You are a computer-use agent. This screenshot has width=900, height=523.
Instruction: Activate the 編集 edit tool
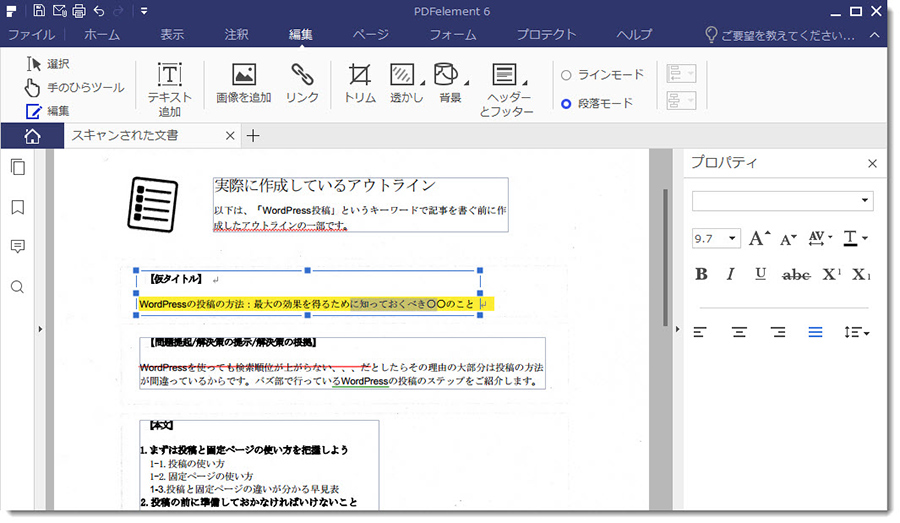click(x=48, y=111)
